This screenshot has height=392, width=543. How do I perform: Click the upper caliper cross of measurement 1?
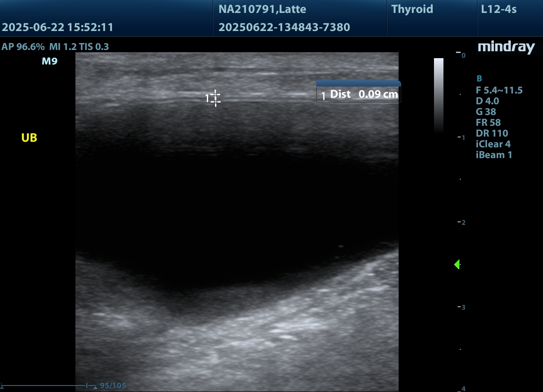click(215, 94)
